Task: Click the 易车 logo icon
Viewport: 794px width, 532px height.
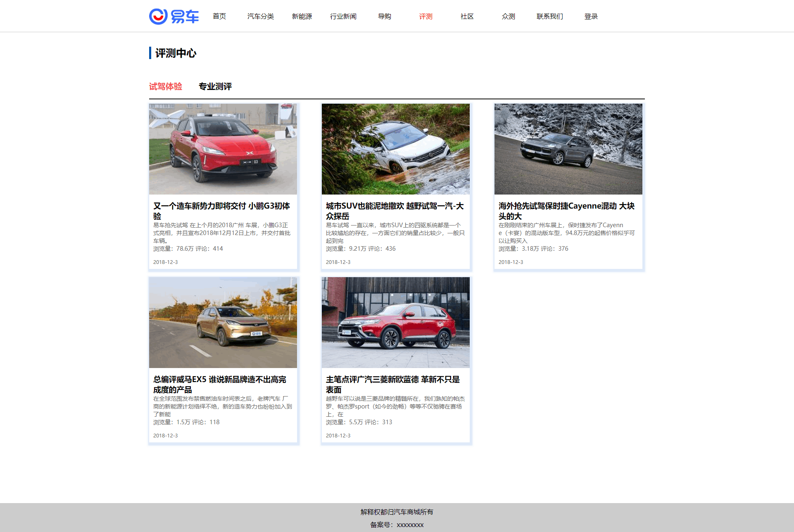Action: point(174,17)
